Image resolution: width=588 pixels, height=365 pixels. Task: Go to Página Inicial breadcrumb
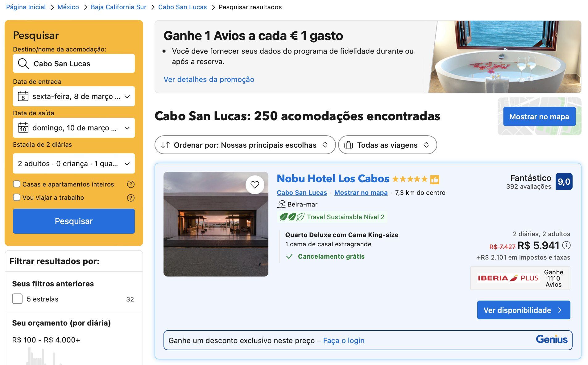coord(26,7)
